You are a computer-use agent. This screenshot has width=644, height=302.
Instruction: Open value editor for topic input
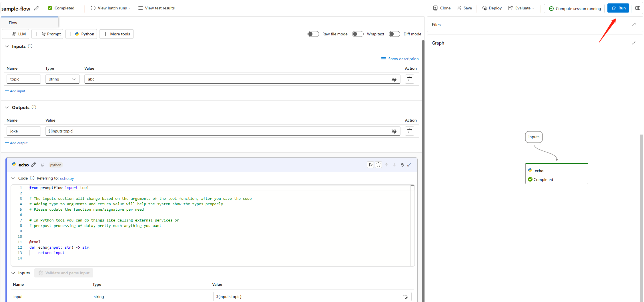click(x=394, y=79)
